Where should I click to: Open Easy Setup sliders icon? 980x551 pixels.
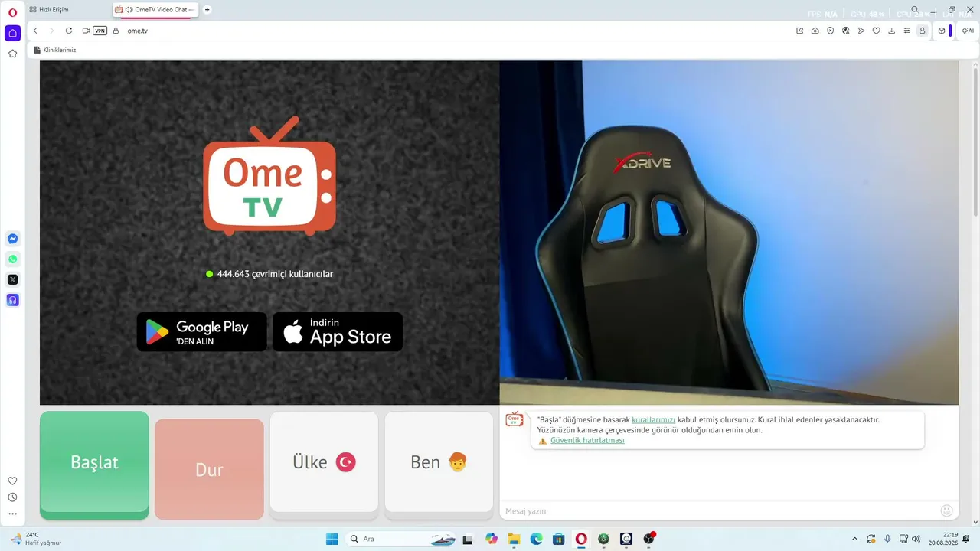point(907,31)
